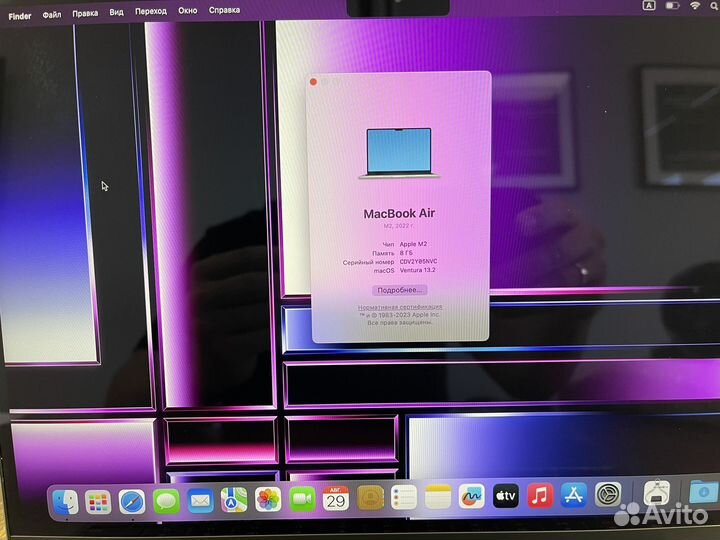The image size is (720, 540).
Task: Open Reminders in the Dock
Action: pos(404,497)
